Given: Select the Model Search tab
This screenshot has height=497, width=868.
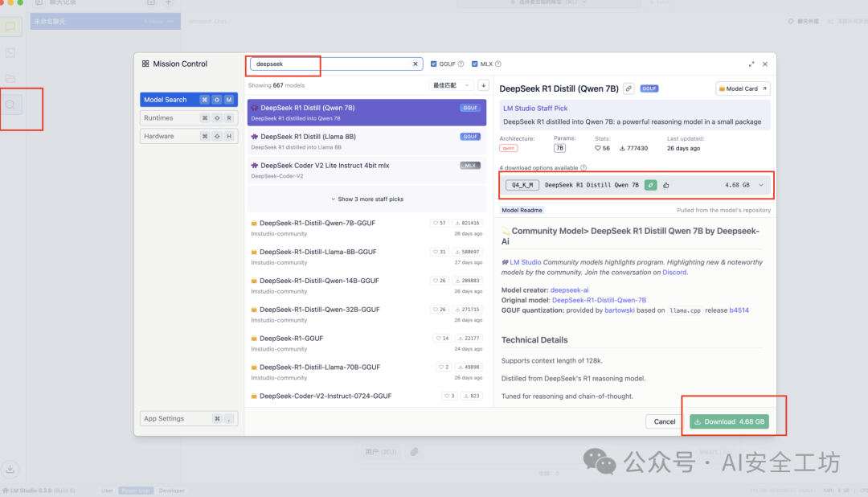Looking at the screenshot, I should tap(189, 100).
